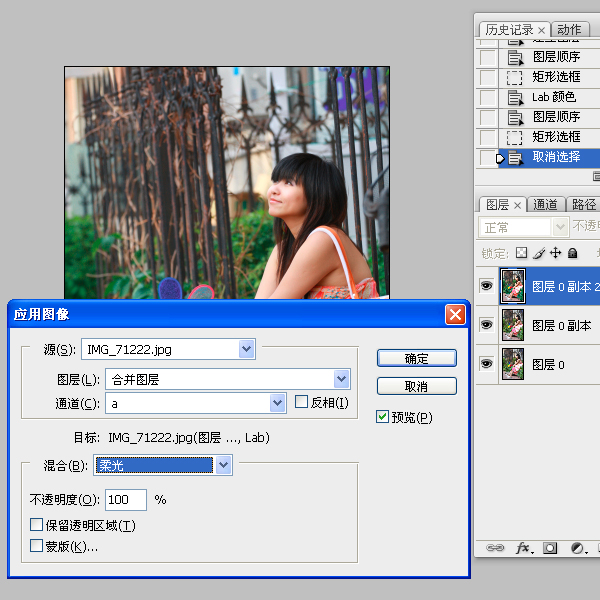600x600 pixels.
Task: Uncheck the 预览 (Preview) checkbox
Action: pyautogui.click(x=382, y=417)
